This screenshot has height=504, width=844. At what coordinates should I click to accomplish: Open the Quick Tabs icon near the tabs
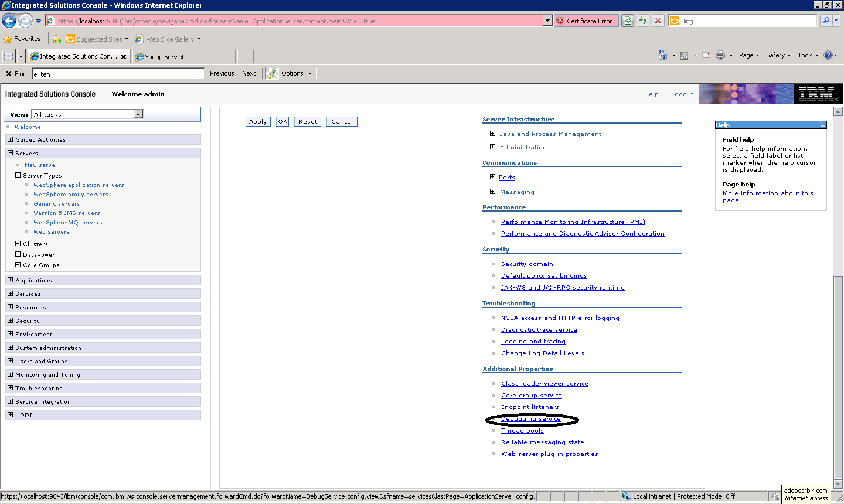pos(8,56)
